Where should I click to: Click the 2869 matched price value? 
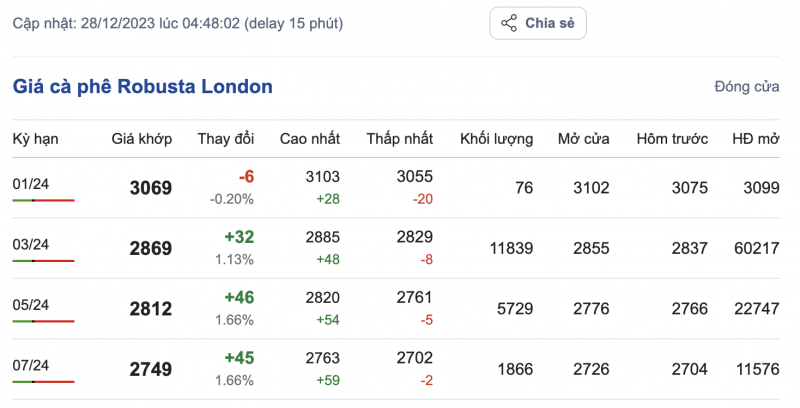tap(151, 248)
